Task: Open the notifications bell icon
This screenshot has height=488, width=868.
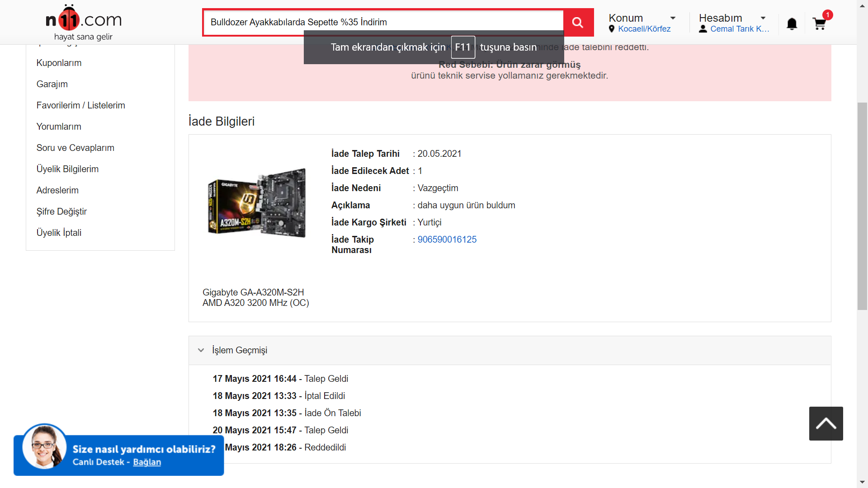Action: click(x=792, y=24)
